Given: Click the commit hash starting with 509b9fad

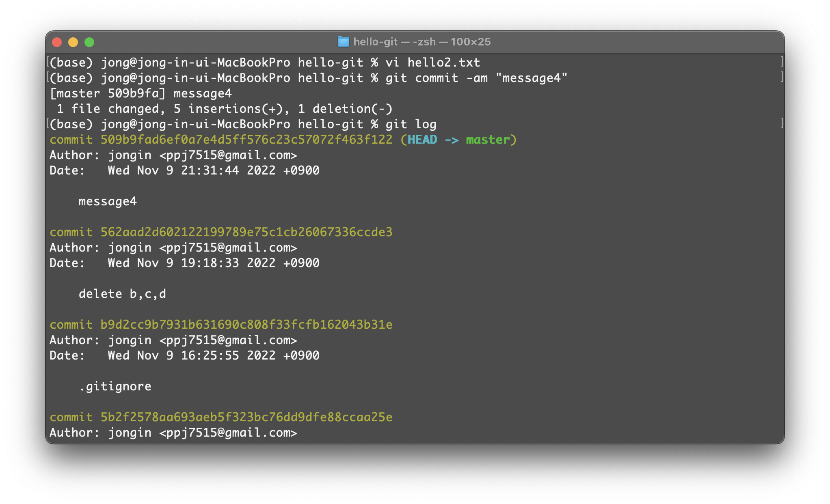Looking at the screenshot, I should [x=246, y=140].
